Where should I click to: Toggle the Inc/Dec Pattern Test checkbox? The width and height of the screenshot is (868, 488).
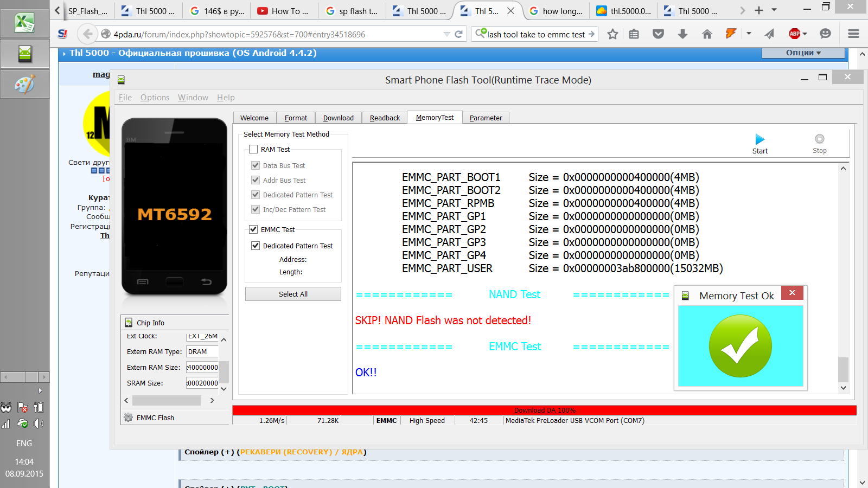[256, 209]
